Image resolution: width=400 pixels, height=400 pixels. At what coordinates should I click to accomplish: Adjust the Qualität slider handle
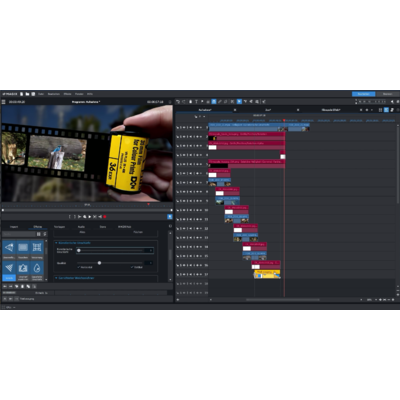[99, 263]
